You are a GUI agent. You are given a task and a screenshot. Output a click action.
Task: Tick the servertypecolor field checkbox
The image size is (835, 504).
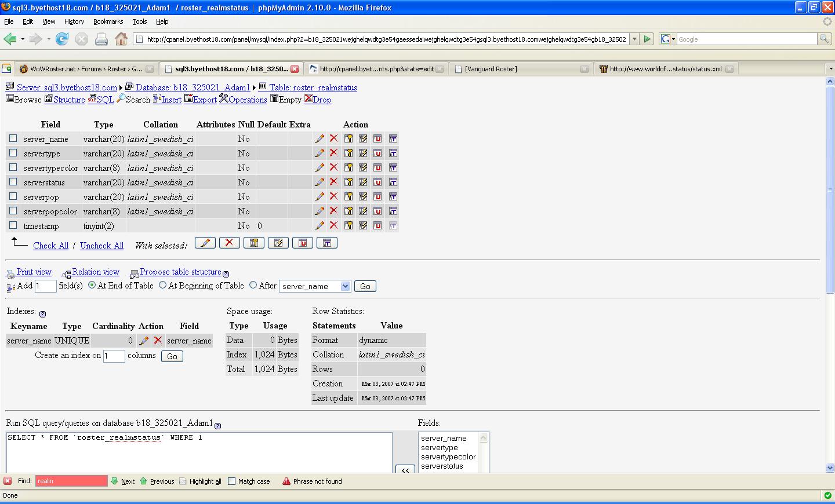13,167
